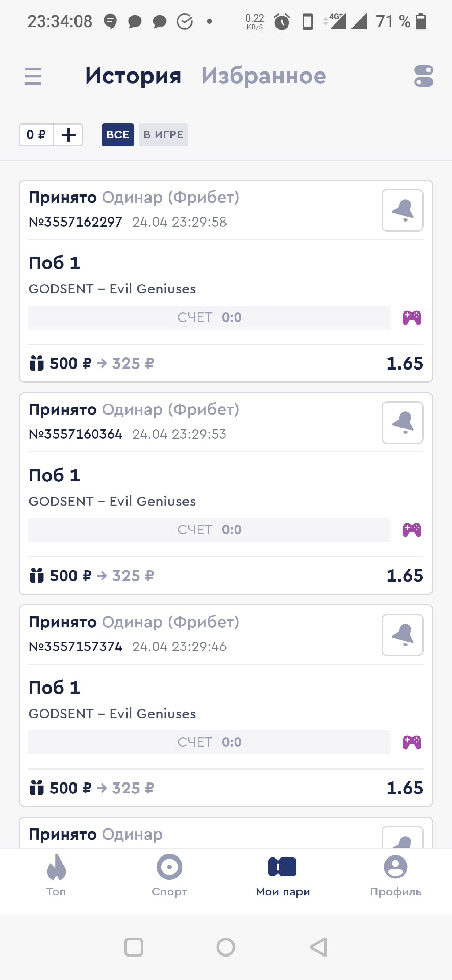Open first GODSENT – Evil Geniuses match
Viewport: 452px width, 980px height.
(x=112, y=289)
